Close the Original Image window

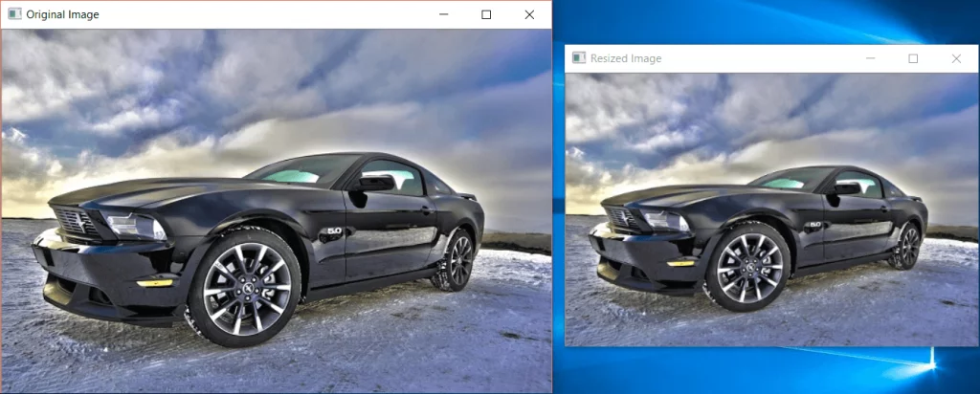click(529, 14)
